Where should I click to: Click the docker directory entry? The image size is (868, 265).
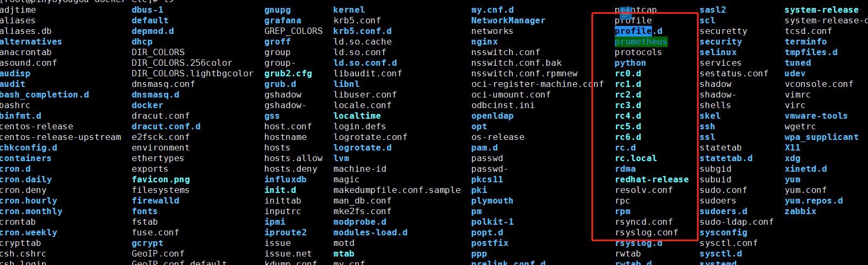(x=147, y=105)
